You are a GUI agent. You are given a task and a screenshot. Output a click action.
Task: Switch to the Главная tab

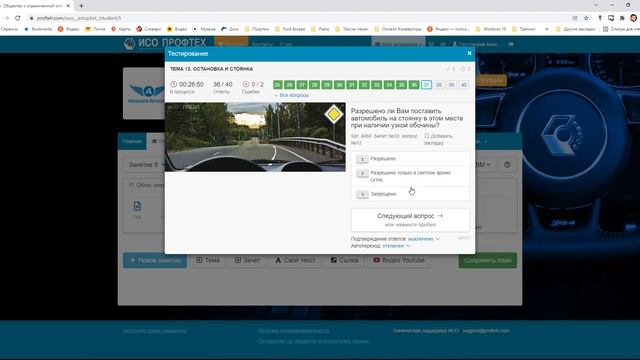[x=132, y=141]
